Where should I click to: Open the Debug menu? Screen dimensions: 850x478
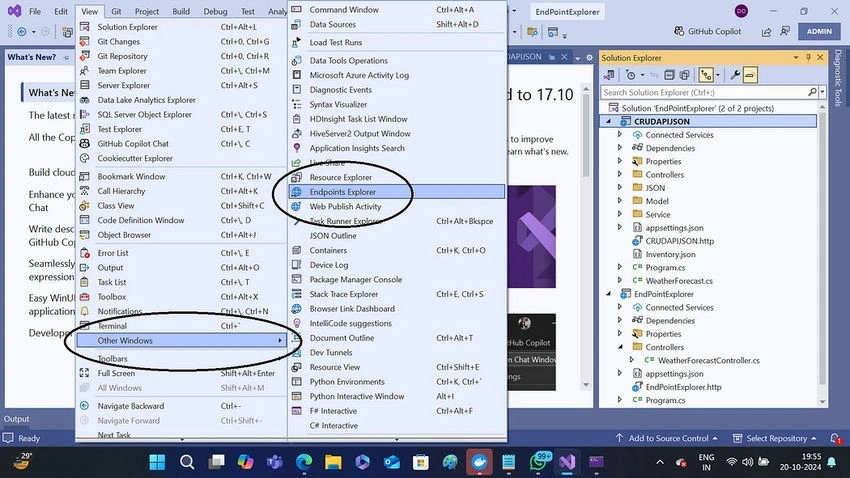215,11
